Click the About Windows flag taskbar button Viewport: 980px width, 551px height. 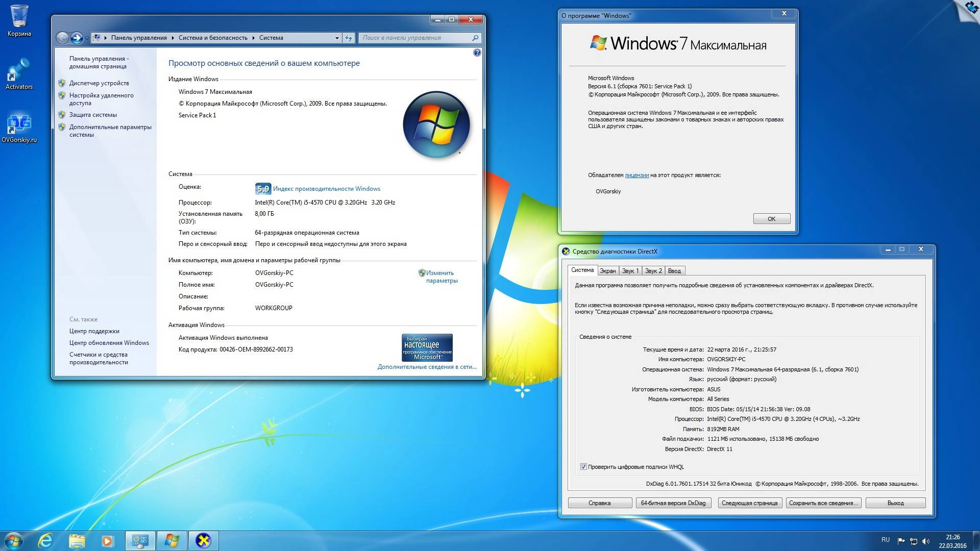pyautogui.click(x=171, y=541)
